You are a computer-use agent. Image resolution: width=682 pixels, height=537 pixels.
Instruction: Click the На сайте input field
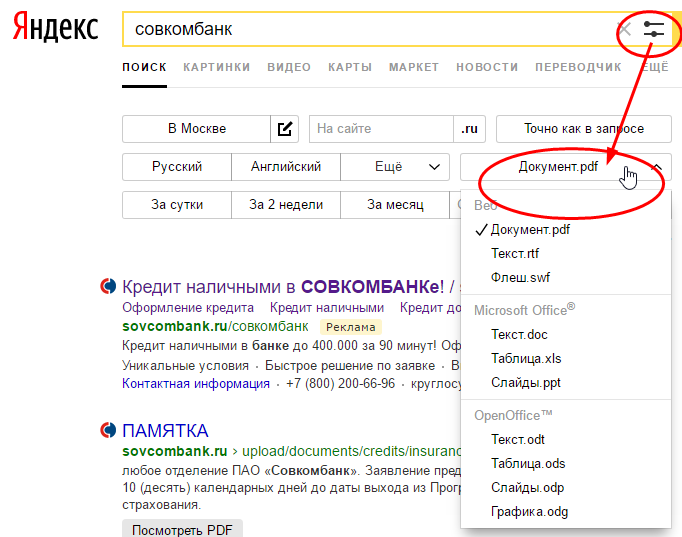(x=381, y=129)
